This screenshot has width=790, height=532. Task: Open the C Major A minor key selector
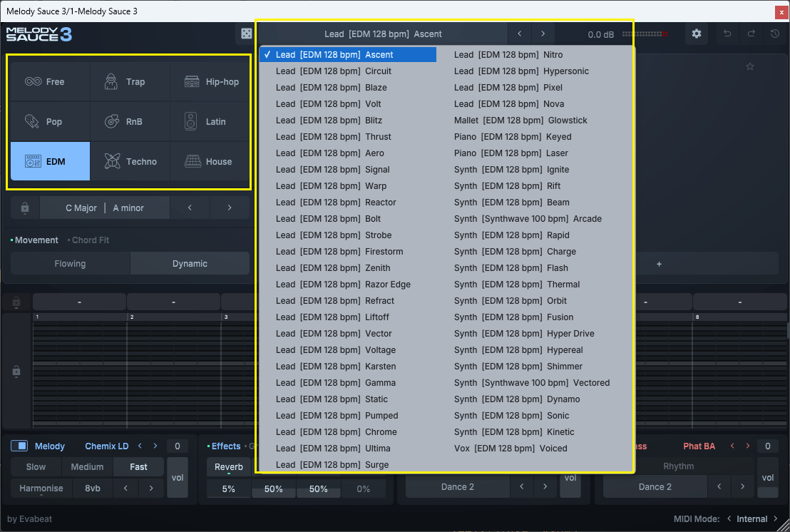tap(105, 208)
